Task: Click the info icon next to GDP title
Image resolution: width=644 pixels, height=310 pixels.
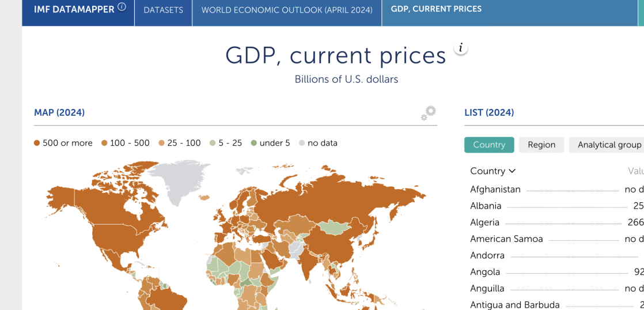Action: click(x=461, y=48)
